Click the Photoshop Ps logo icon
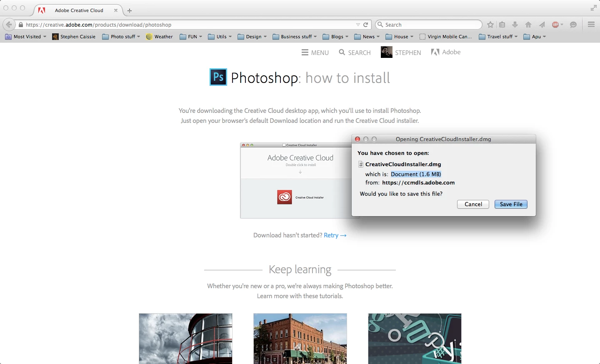The image size is (600, 364). click(218, 77)
